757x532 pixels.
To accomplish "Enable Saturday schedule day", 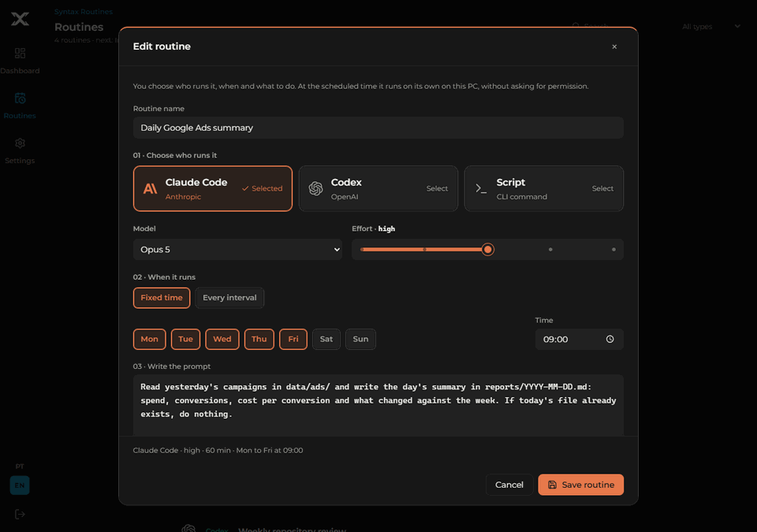I will coord(326,340).
